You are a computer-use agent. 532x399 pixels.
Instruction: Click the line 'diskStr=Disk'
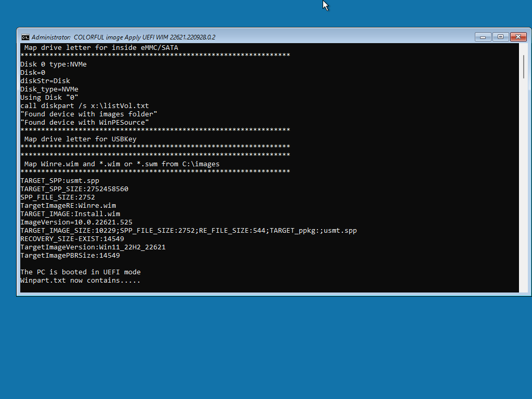click(46, 81)
